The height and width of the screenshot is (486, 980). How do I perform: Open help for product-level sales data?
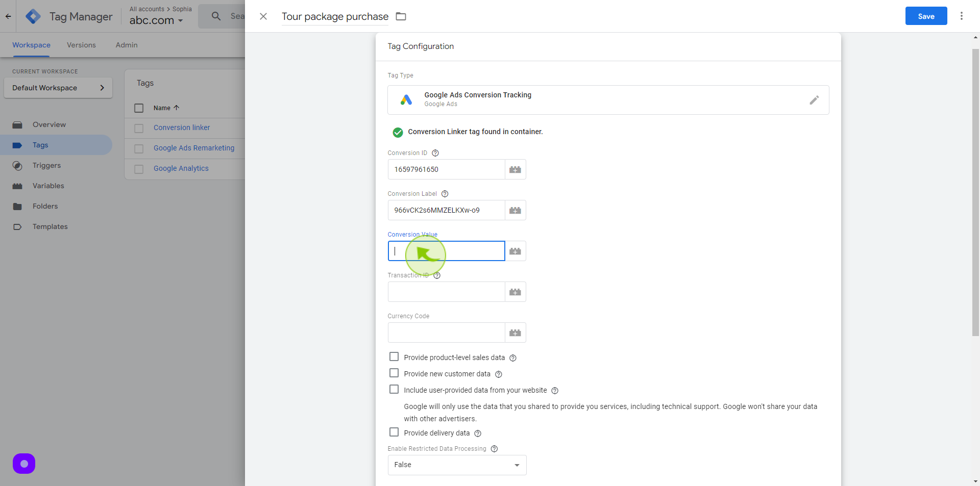(x=513, y=358)
